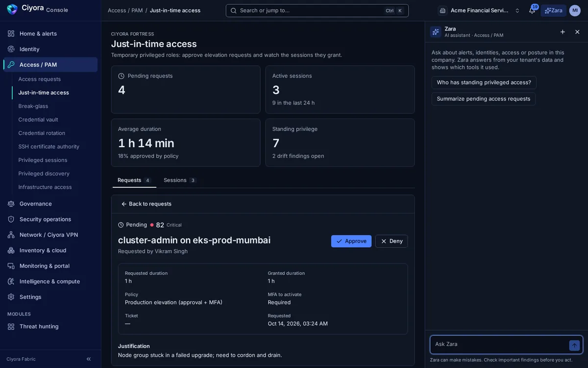Image resolution: width=588 pixels, height=368 pixels.
Task: Click the organization building icon
Action: [x=442, y=10]
